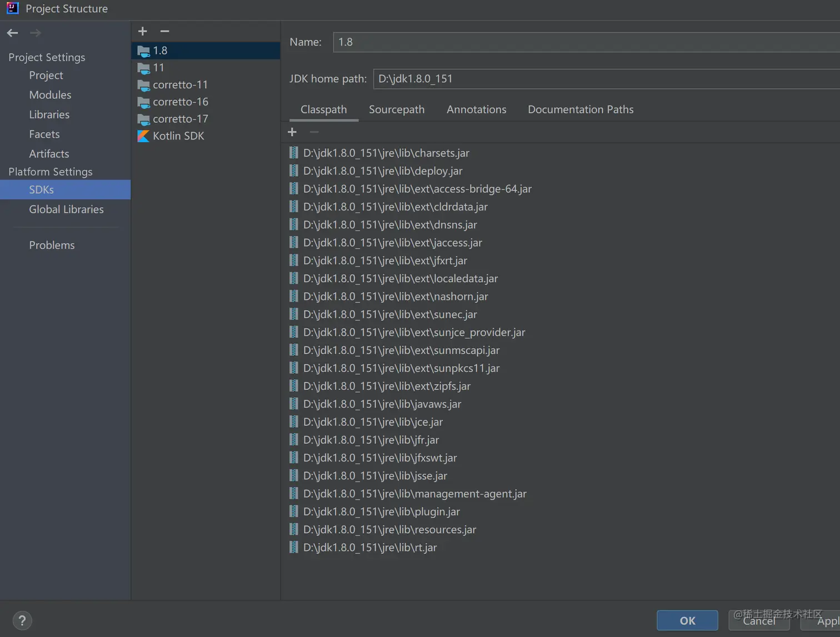840x637 pixels.
Task: Select the corretto-11 SDK
Action: [x=206, y=85]
